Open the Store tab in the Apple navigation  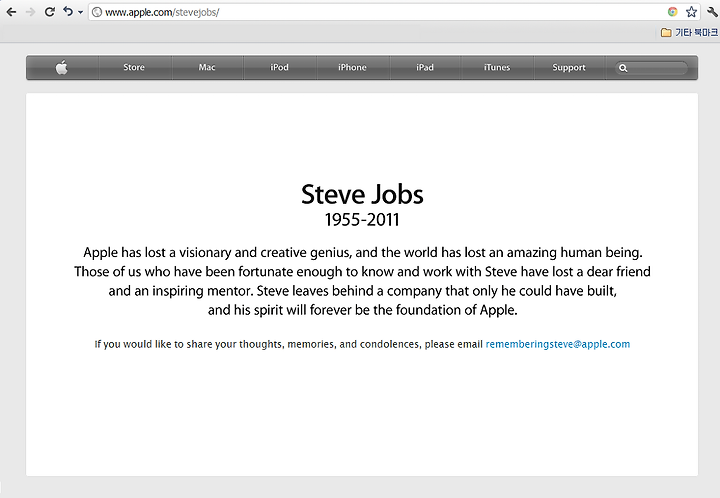134,67
